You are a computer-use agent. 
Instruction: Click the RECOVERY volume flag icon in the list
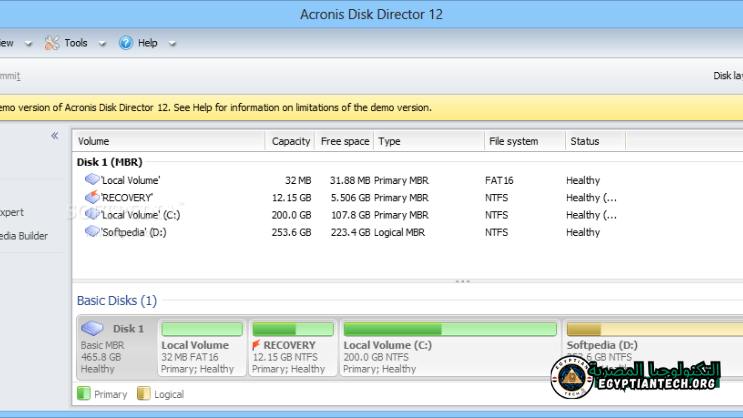92,197
